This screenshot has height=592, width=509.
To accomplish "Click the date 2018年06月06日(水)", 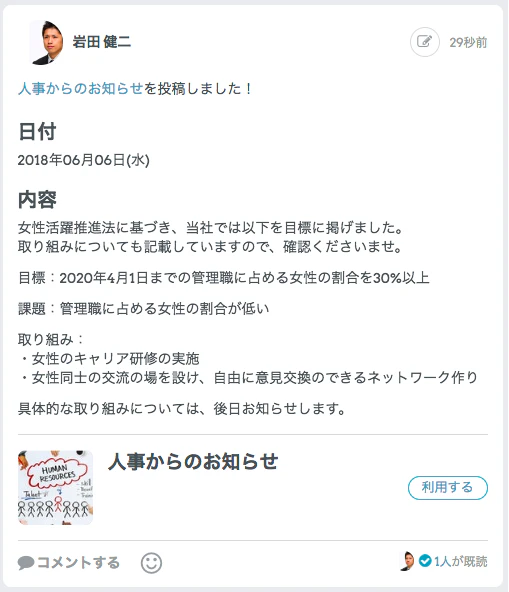I will pyautogui.click(x=83, y=160).
